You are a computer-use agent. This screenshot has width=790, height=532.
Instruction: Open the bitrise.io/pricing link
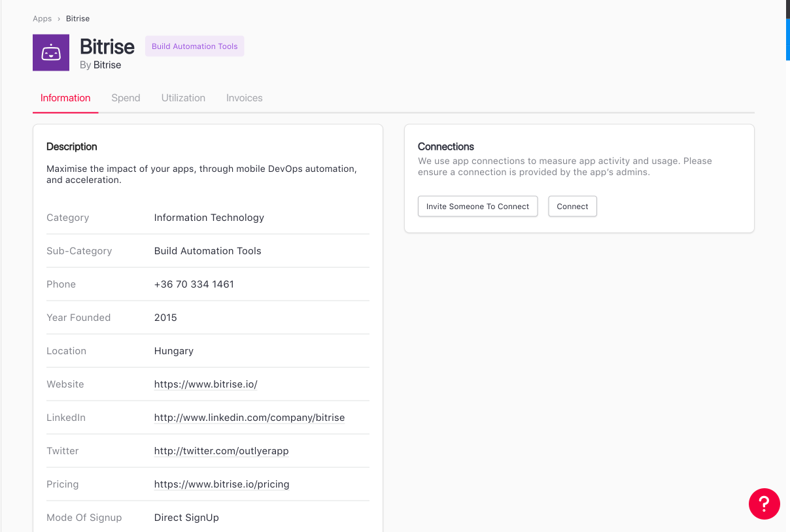(222, 484)
